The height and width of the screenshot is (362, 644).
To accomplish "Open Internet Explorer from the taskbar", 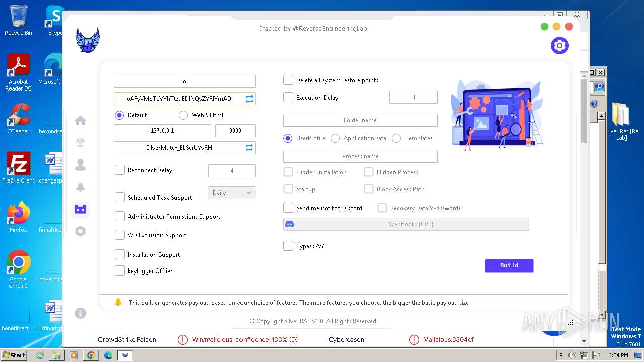I will pos(40,355).
